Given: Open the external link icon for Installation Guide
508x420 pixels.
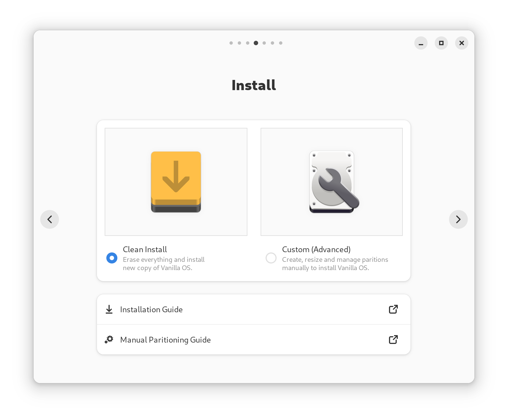Looking at the screenshot, I should click(x=393, y=309).
